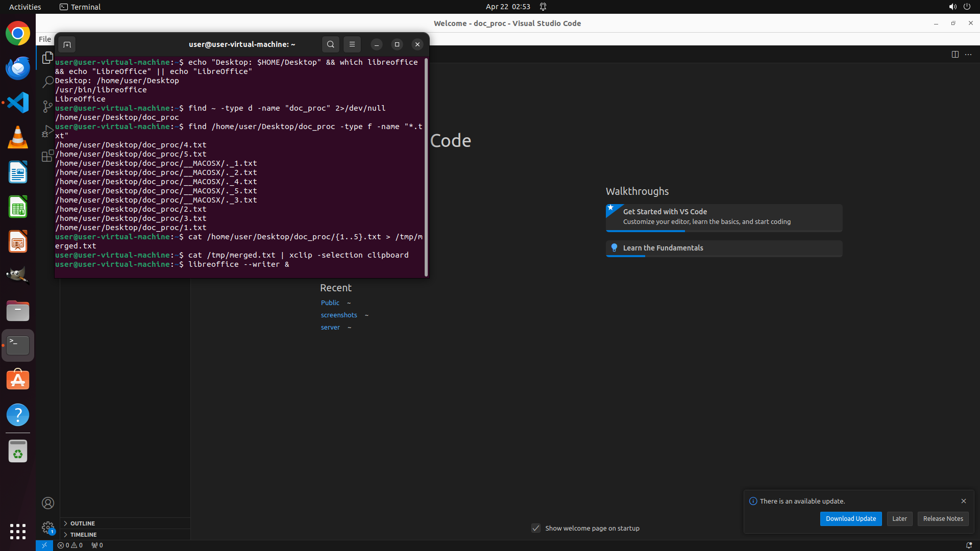
Task: Expand the OUTLINE section
Action: [x=83, y=523]
